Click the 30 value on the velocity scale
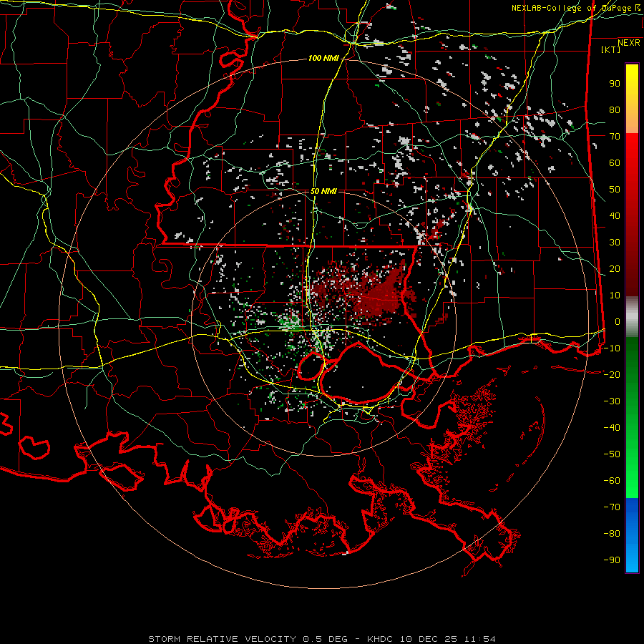 coord(615,243)
